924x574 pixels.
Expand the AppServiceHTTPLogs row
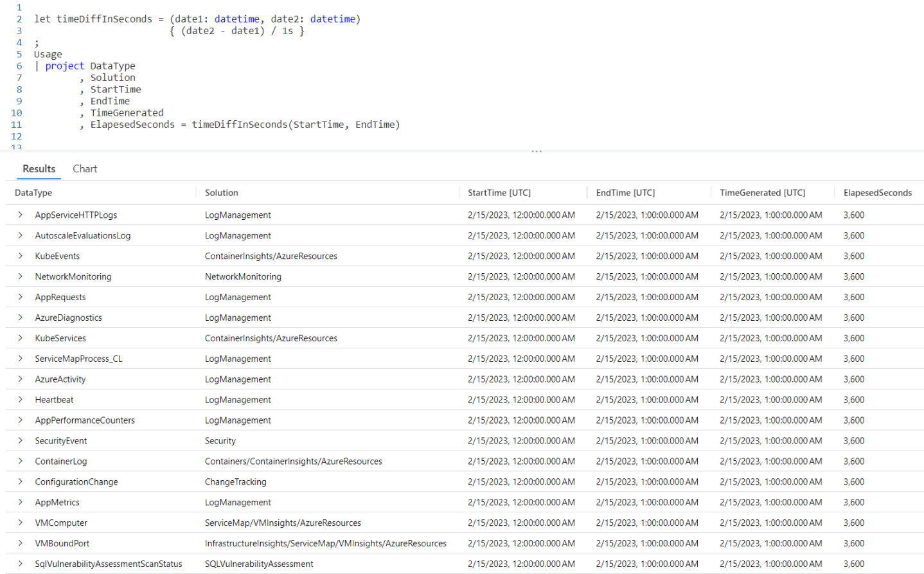click(21, 215)
